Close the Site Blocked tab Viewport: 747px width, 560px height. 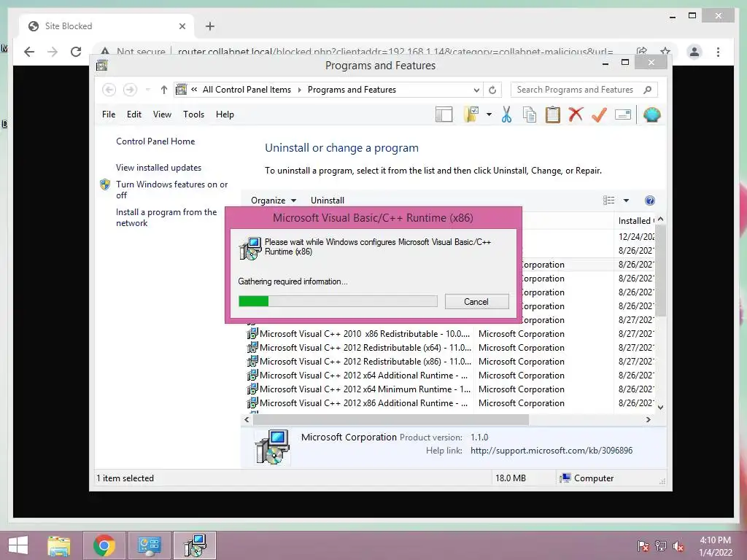pyautogui.click(x=182, y=26)
